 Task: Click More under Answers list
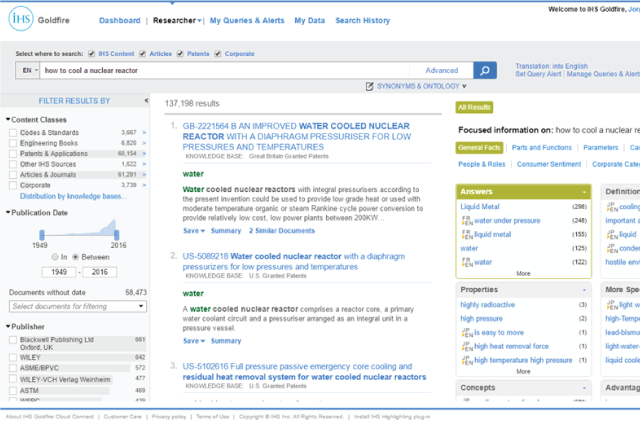[x=523, y=273]
